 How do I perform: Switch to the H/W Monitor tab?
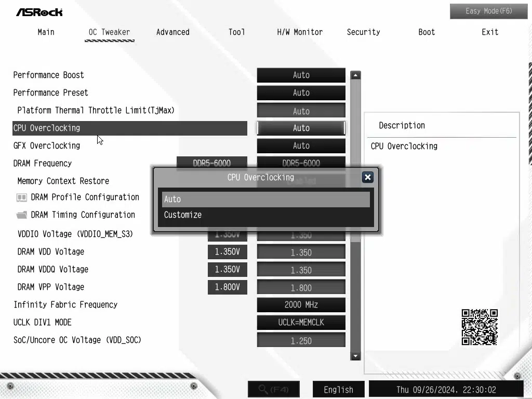tap(300, 32)
